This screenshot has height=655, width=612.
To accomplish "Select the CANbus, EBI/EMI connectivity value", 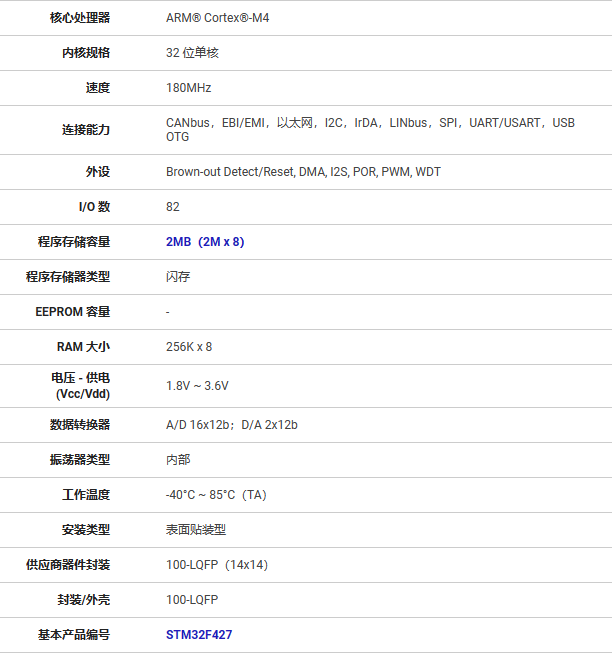I will (371, 130).
